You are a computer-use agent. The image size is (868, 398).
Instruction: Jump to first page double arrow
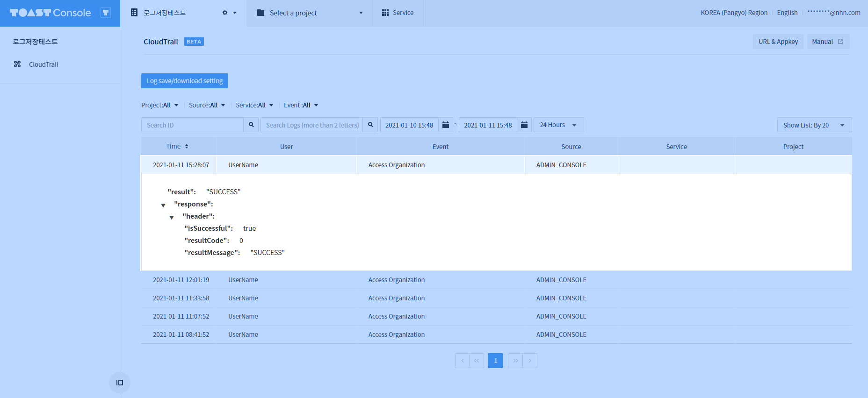click(477, 361)
